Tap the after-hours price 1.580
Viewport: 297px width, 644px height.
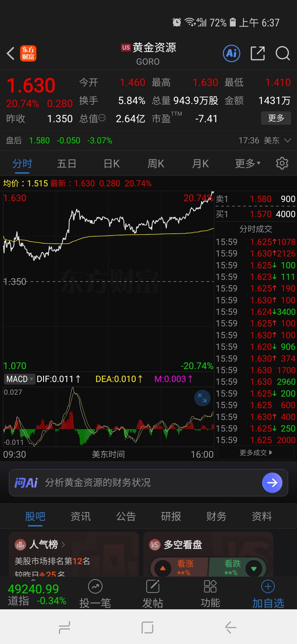click(x=39, y=141)
